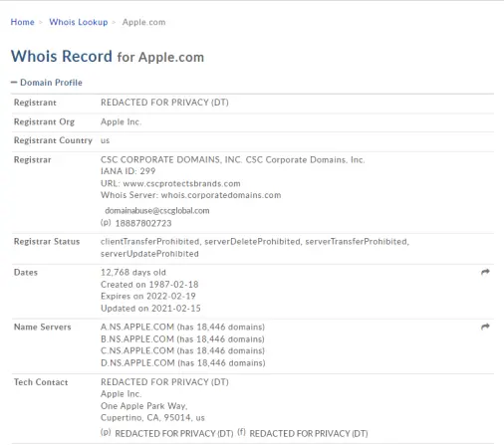The height and width of the screenshot is (445, 504).
Task: Collapse the Domain Profile section
Action: (47, 83)
